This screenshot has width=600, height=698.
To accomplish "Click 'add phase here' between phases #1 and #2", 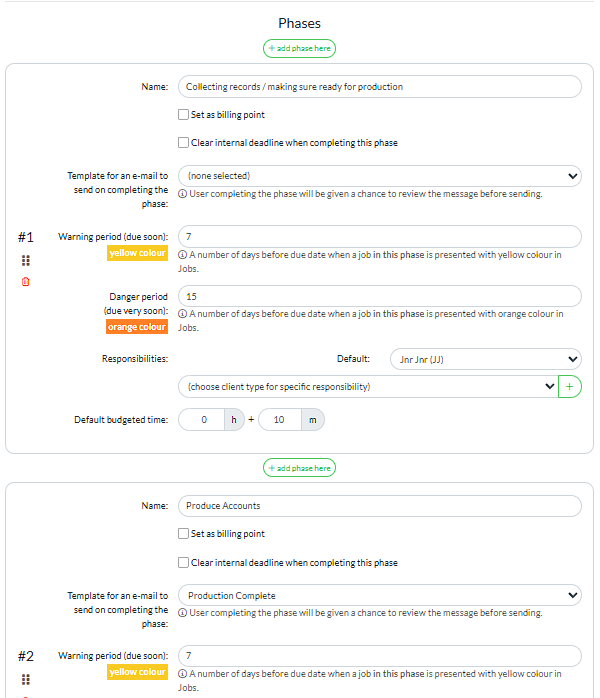I will click(x=299, y=468).
